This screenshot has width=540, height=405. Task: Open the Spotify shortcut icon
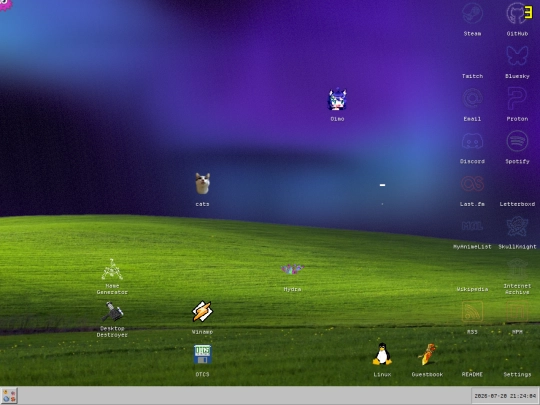pyautogui.click(x=517, y=141)
